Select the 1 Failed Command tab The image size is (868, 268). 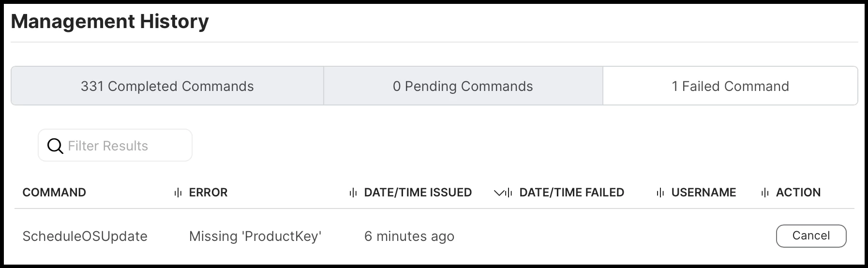point(730,86)
